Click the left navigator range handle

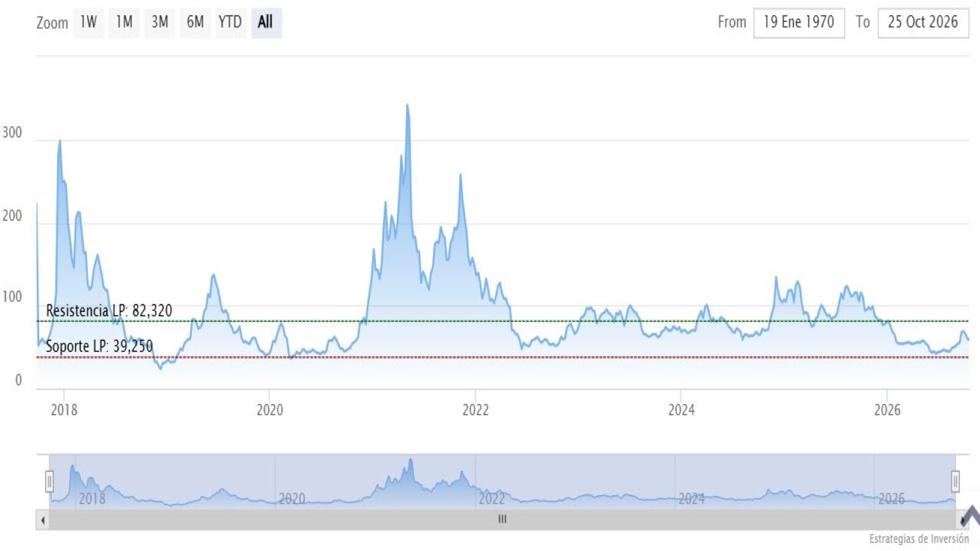(x=50, y=481)
